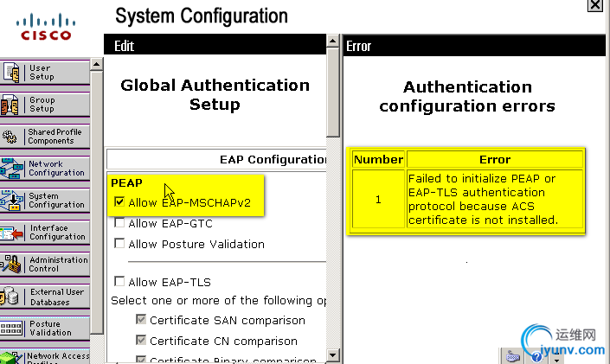Open the User Setup icon
Screen dimensions: 610x364
(x=11, y=73)
